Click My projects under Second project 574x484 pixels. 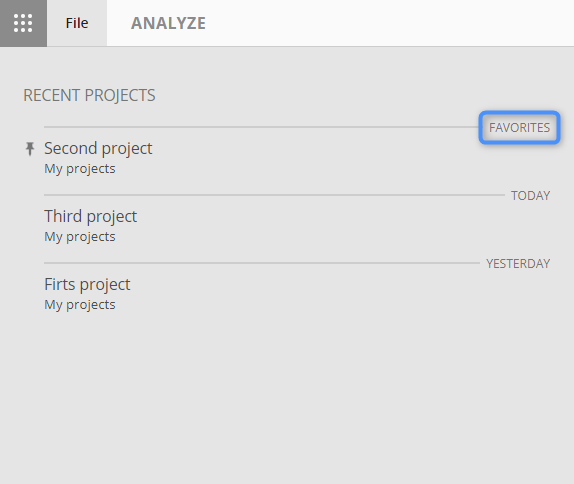coord(80,169)
